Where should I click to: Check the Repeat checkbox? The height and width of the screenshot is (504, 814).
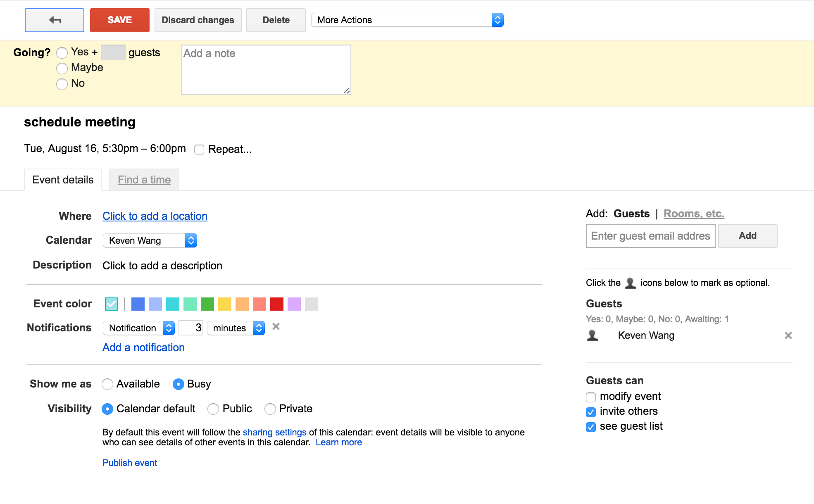pos(199,150)
